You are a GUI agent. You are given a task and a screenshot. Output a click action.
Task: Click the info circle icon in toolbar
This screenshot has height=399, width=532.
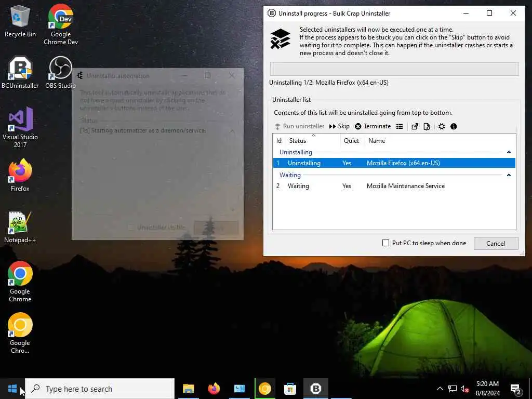point(454,126)
